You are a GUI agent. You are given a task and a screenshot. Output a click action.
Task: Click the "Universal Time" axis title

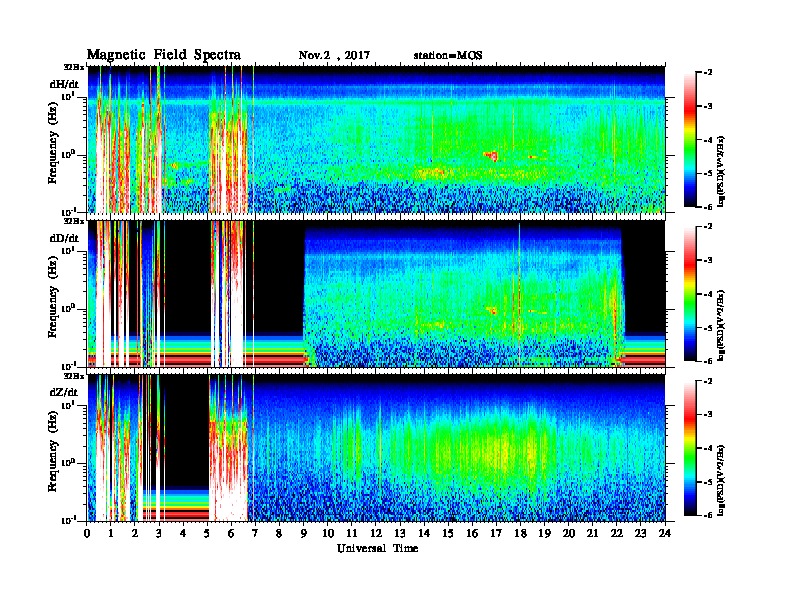(x=378, y=548)
